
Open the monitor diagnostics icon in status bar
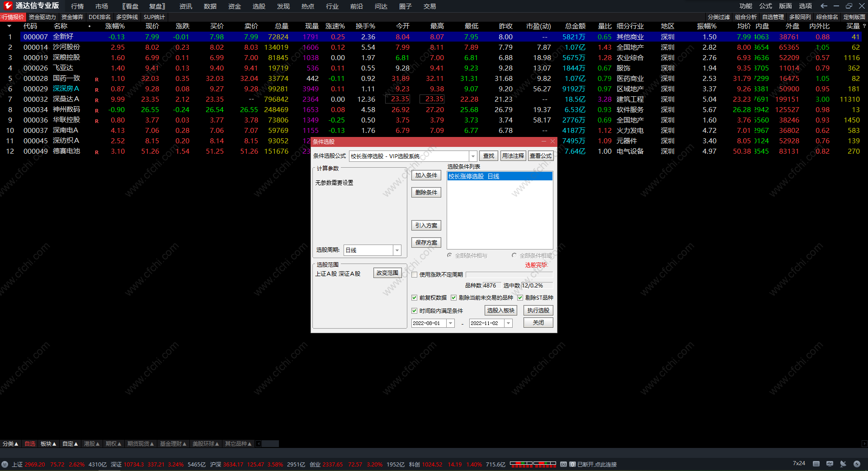(x=830, y=464)
